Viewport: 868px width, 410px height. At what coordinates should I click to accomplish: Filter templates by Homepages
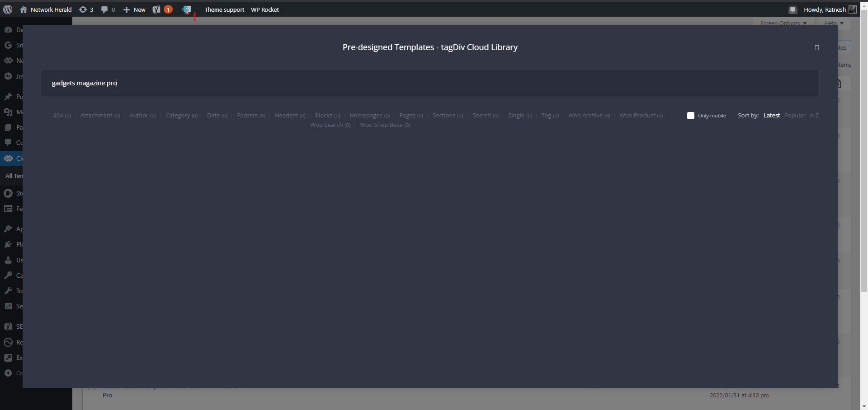[370, 116]
